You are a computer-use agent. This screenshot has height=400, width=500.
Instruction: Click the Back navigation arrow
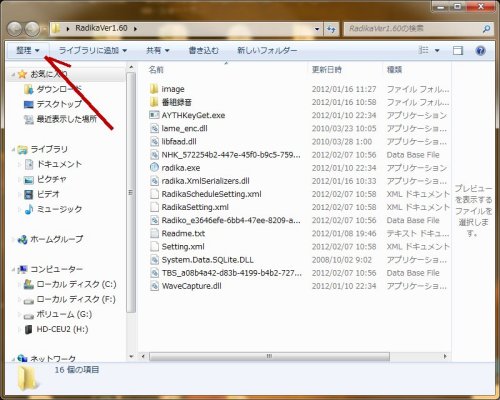coord(15,29)
